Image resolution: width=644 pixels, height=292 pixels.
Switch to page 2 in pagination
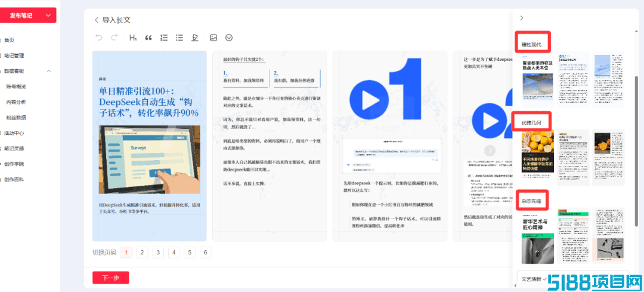142,252
